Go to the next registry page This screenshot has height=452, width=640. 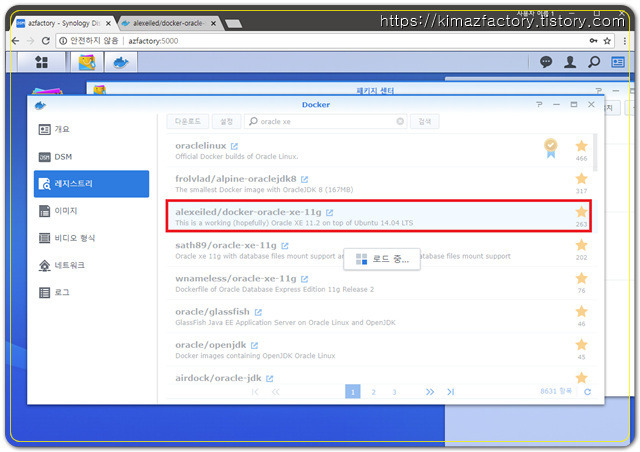[x=430, y=392]
